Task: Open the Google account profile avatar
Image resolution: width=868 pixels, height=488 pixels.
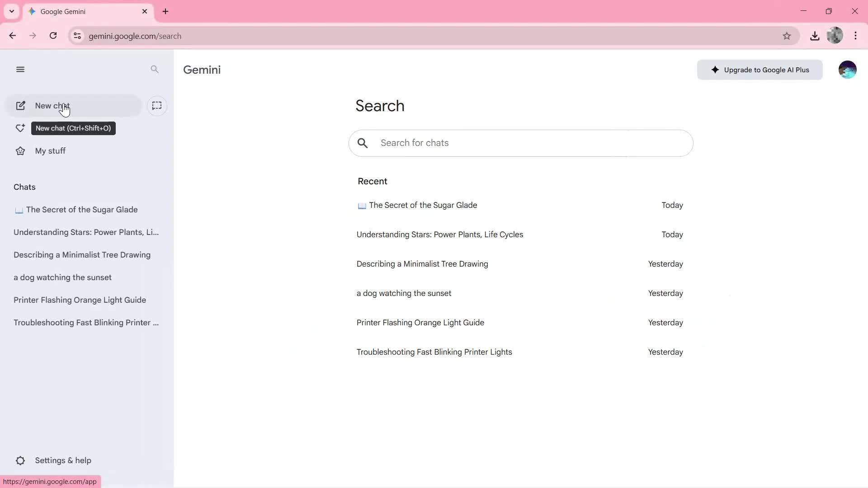Action: (848, 69)
